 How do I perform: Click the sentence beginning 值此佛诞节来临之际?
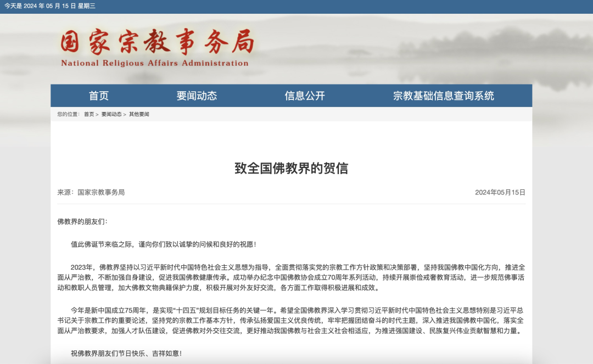pyautogui.click(x=164, y=244)
